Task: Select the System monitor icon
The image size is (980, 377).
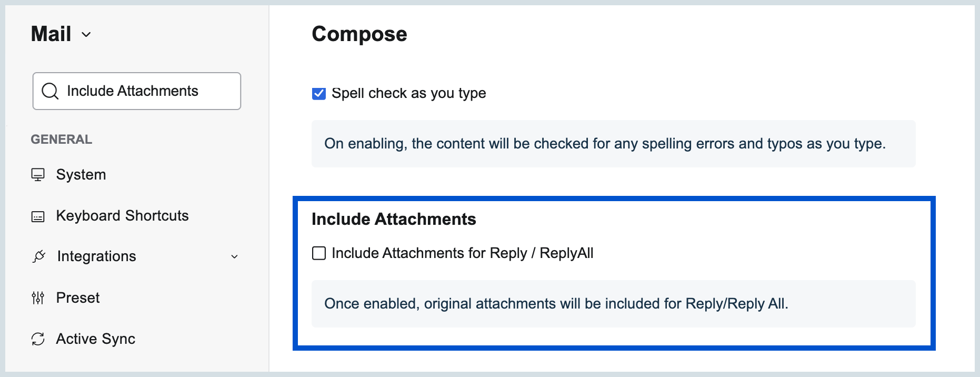Action: pos(37,174)
